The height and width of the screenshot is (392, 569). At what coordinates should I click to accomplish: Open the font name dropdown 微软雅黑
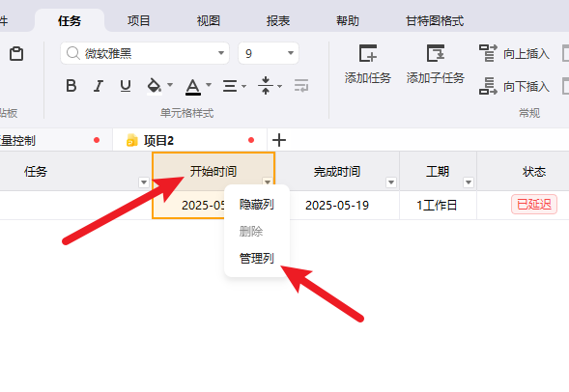click(x=221, y=53)
